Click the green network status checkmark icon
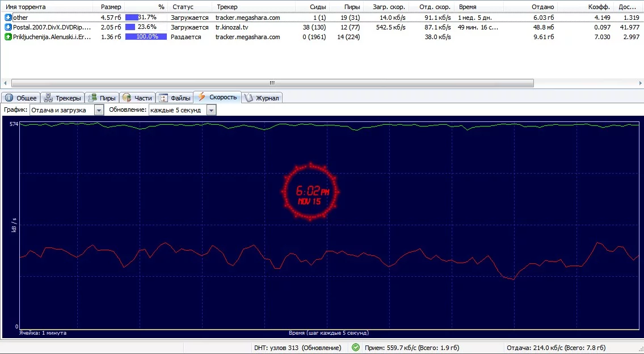Image resolution: width=644 pixels, height=354 pixels. coord(356,347)
